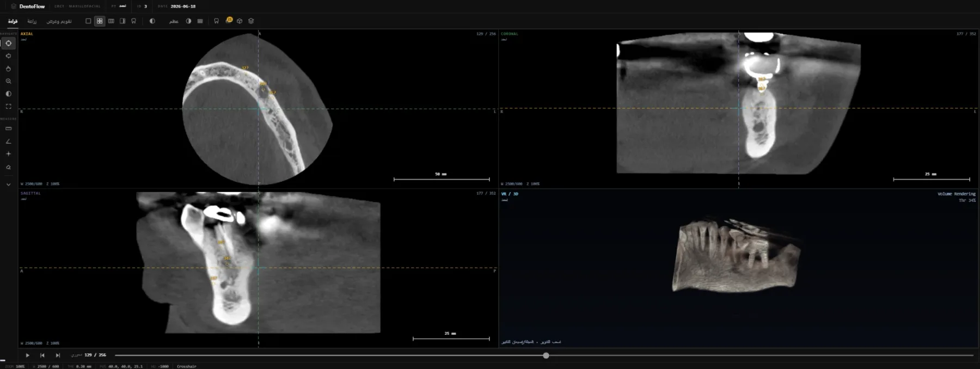Click the 129 / 256 slice counter

pos(95,355)
